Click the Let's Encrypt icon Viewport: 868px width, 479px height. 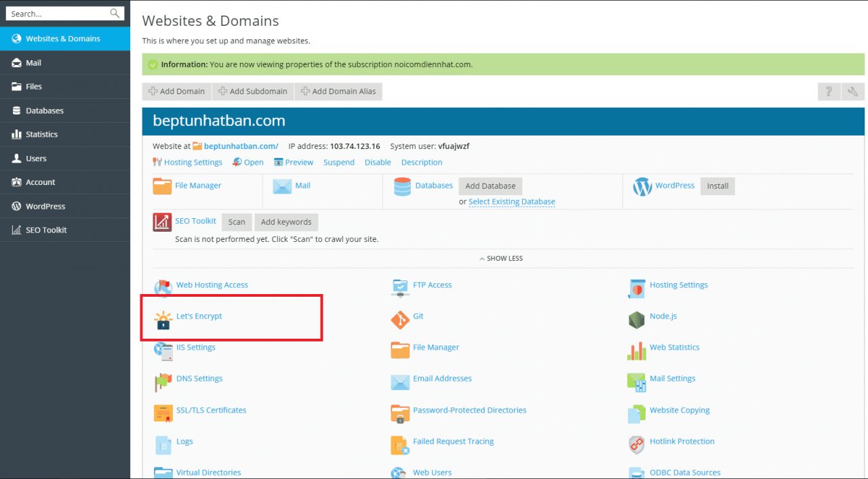pos(163,320)
